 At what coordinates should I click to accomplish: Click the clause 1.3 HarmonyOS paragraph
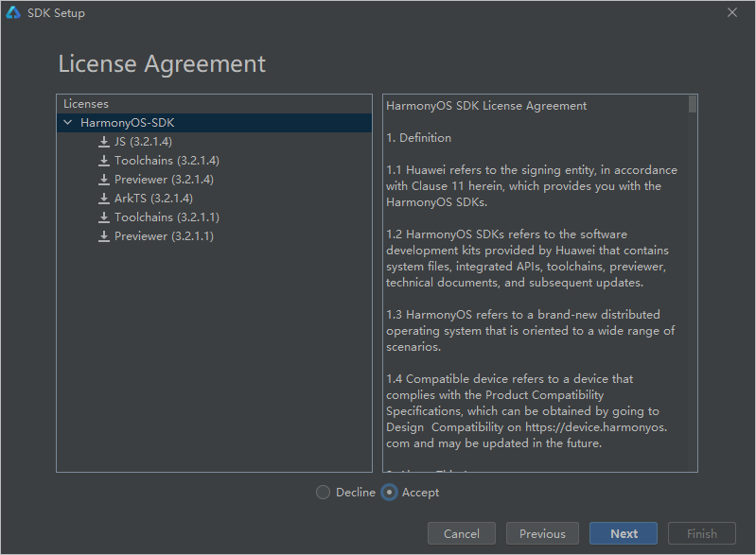tap(531, 331)
